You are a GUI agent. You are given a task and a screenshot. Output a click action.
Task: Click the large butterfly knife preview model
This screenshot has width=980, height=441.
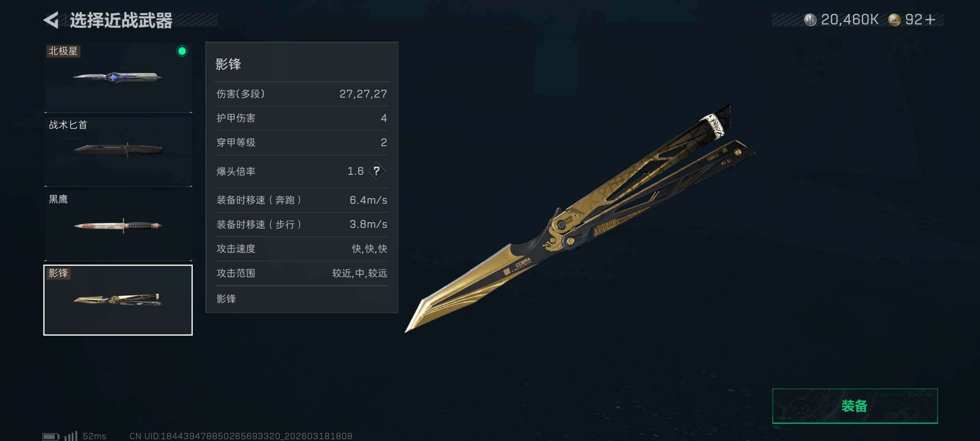[x=579, y=218]
